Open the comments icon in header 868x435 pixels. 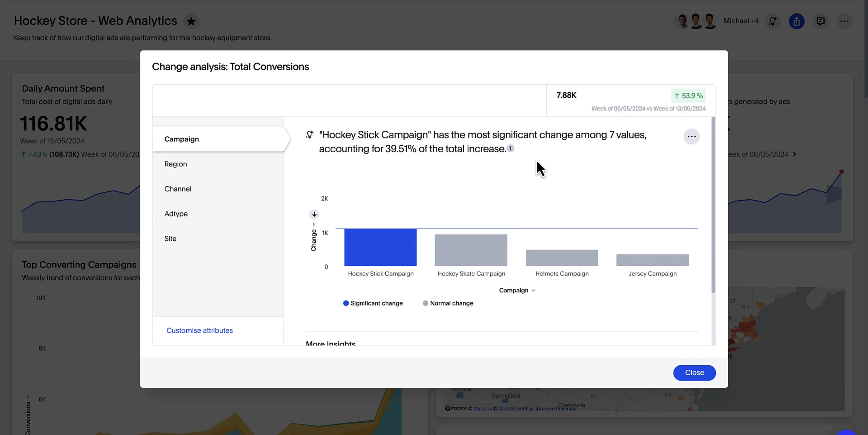click(821, 21)
